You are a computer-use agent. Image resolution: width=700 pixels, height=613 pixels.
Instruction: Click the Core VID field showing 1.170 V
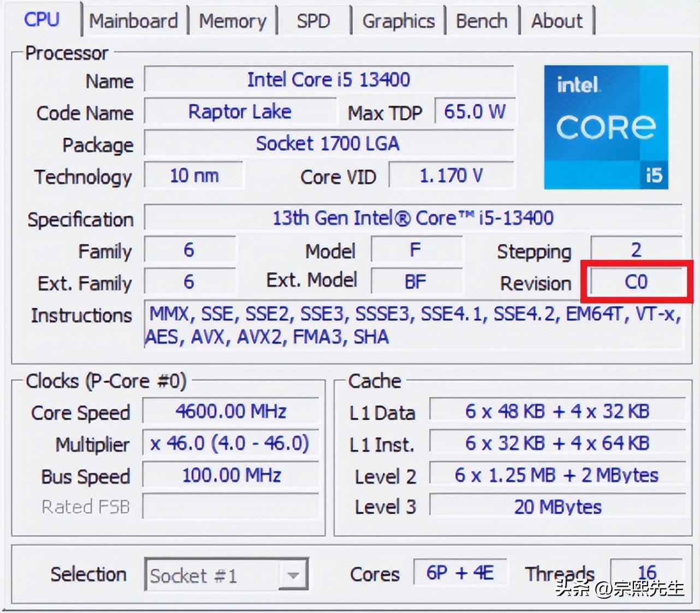point(452,175)
